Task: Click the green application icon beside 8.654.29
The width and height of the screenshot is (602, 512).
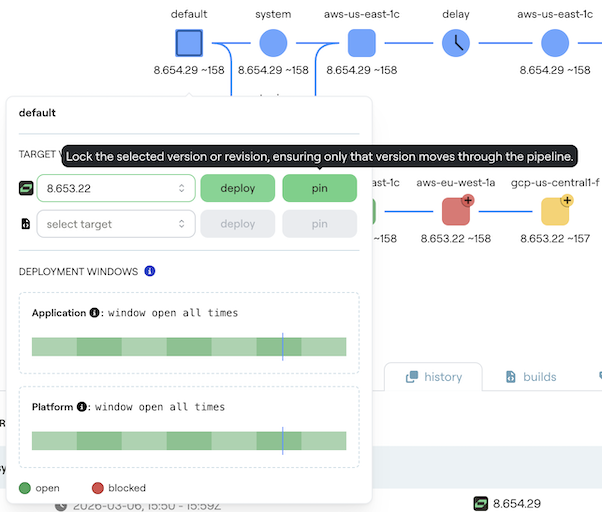Action: pyautogui.click(x=480, y=504)
